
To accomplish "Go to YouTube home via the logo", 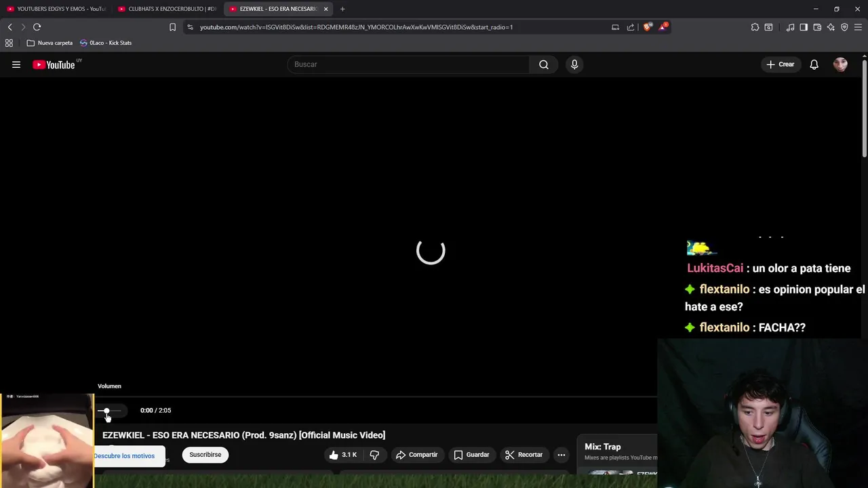I will click(x=54, y=64).
